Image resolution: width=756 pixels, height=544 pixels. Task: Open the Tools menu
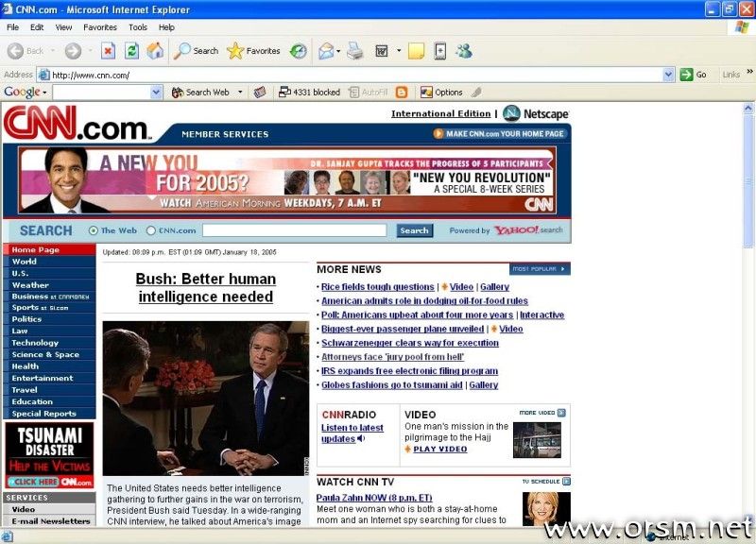[138, 27]
